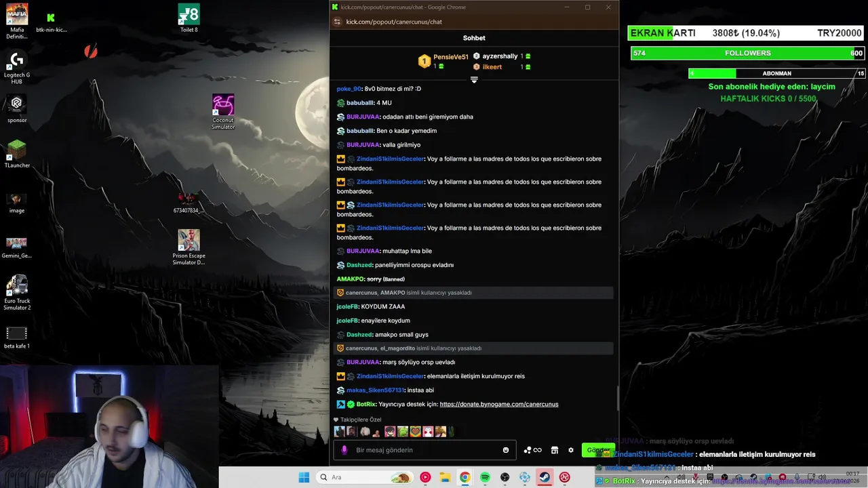
Task: Send the chat message with Gönder
Action: (598, 450)
